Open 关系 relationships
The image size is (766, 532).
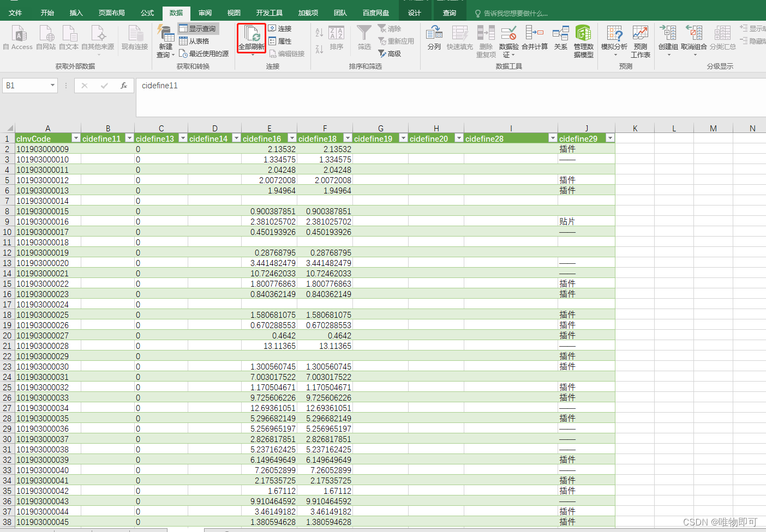pyautogui.click(x=561, y=38)
